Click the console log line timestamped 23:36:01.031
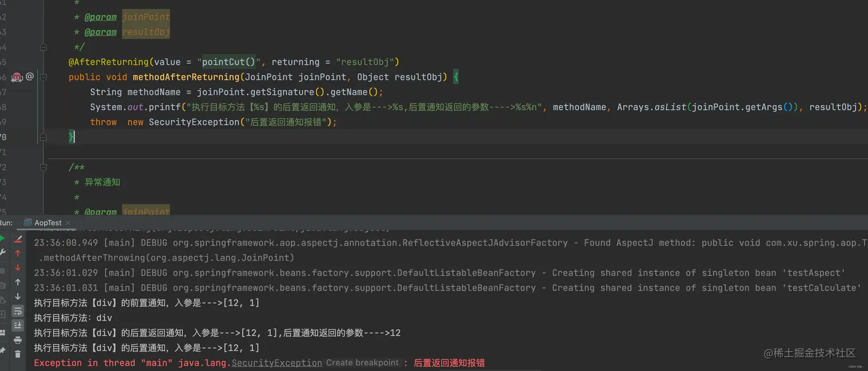This screenshot has height=371, width=868. [x=448, y=288]
